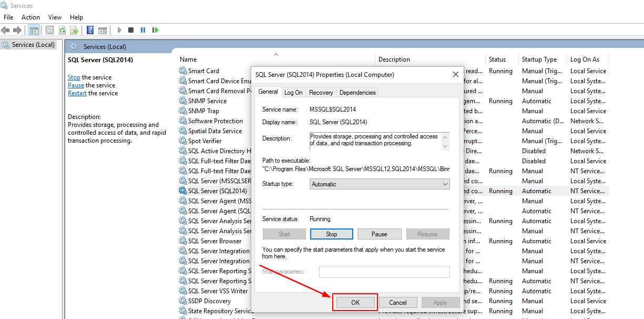Click the description text in the dialog box
The image size is (644, 319).
coord(374,139)
